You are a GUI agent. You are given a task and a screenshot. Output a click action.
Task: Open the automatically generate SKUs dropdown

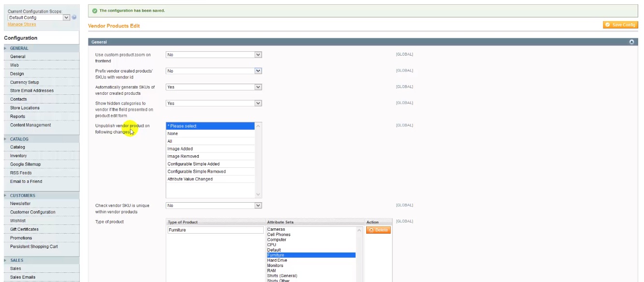pos(214,87)
